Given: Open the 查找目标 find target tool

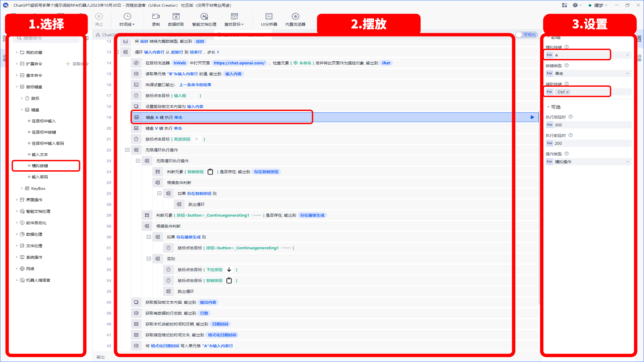Looking at the screenshot, I should click(234, 19).
